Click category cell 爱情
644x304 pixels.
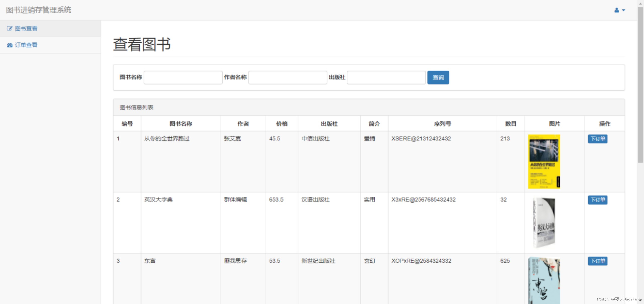coord(369,139)
